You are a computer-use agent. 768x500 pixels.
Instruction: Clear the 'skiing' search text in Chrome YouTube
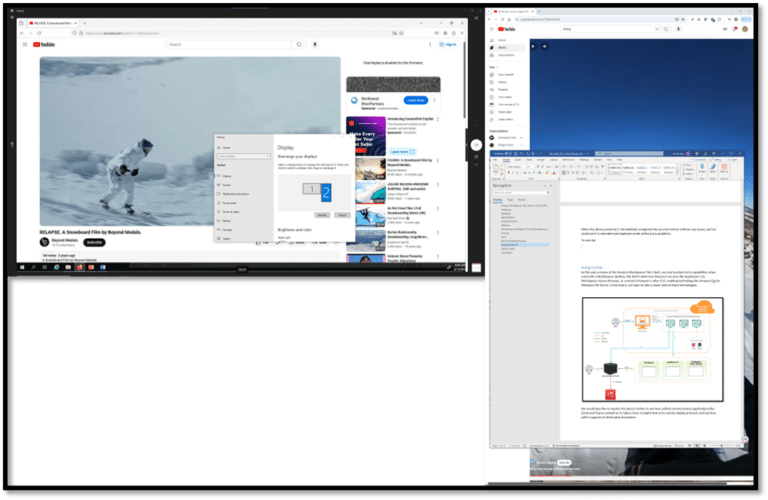pos(657,29)
